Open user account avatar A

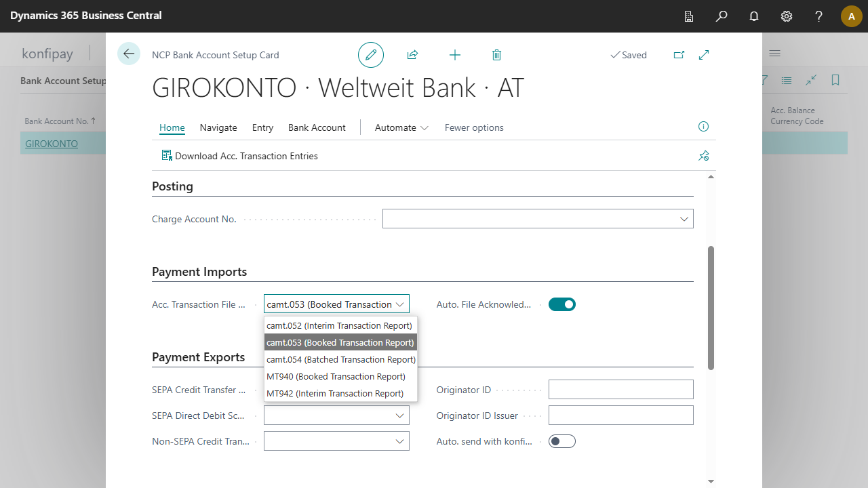(x=852, y=16)
